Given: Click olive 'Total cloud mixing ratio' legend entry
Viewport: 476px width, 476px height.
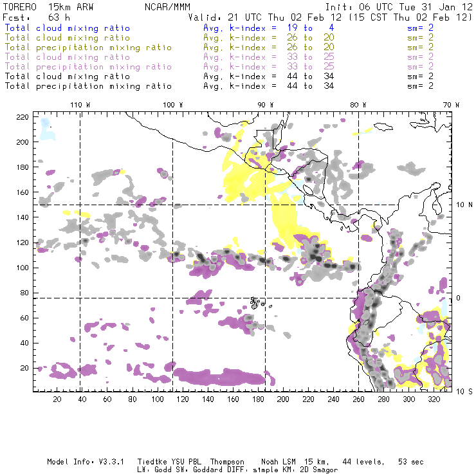Looking at the screenshot, I should [x=68, y=38].
